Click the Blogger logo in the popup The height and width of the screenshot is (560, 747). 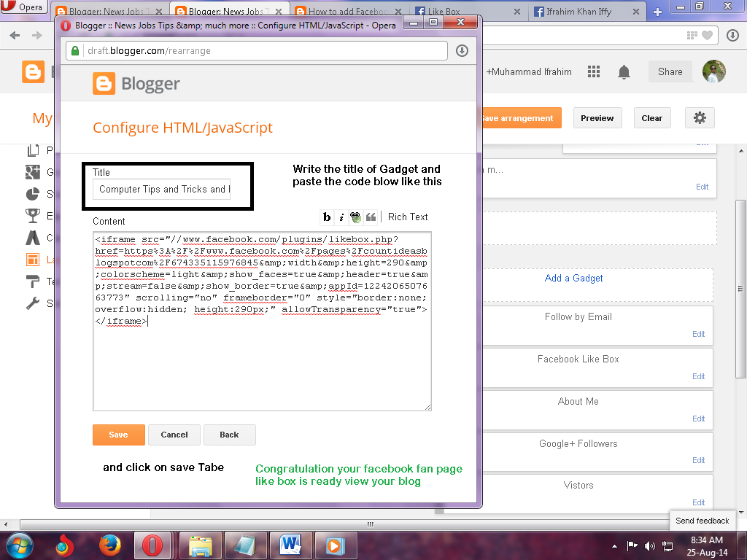point(136,84)
